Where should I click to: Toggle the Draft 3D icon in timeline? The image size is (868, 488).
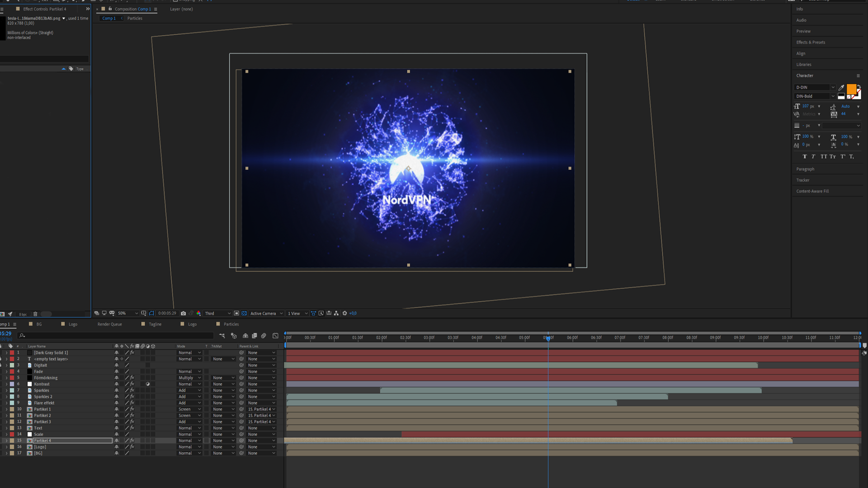(234, 336)
